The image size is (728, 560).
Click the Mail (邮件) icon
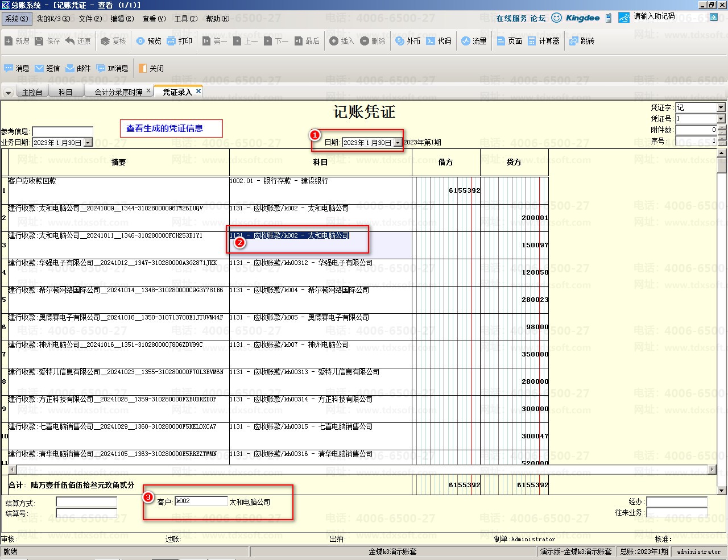(x=70, y=68)
